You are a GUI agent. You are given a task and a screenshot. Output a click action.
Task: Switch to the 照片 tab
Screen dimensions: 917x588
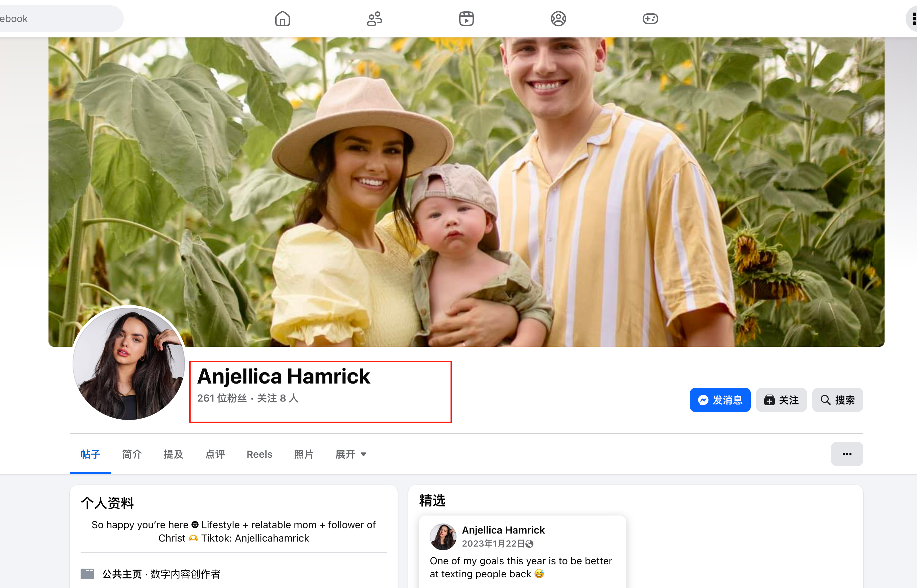(304, 454)
